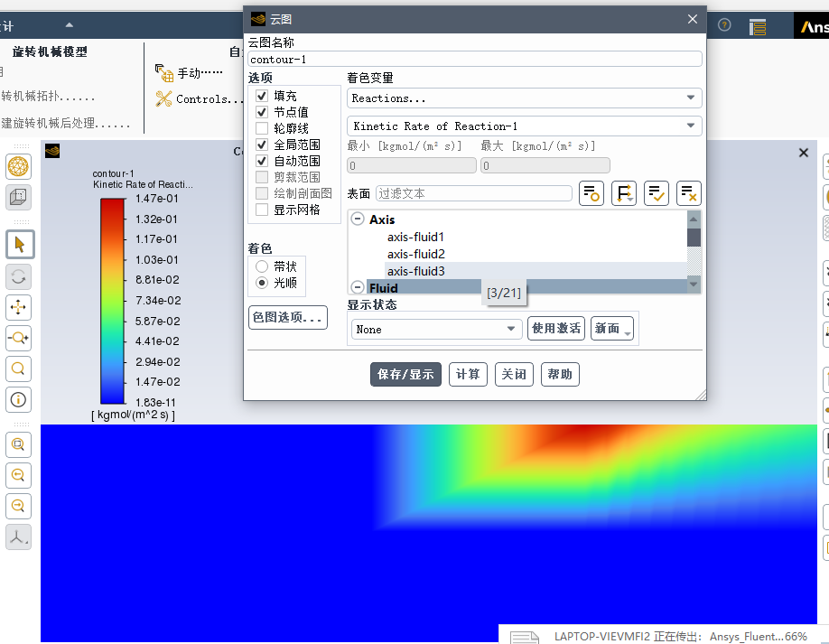This screenshot has height=644, width=829.
Task: Click the deselect-all-shown surfaces icon
Action: pyautogui.click(x=688, y=193)
